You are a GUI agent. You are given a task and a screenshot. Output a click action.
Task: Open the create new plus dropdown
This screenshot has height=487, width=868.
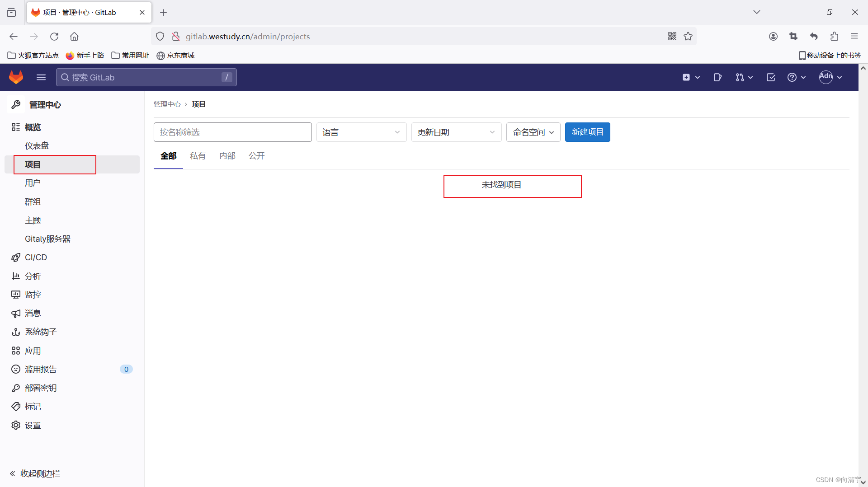click(691, 77)
